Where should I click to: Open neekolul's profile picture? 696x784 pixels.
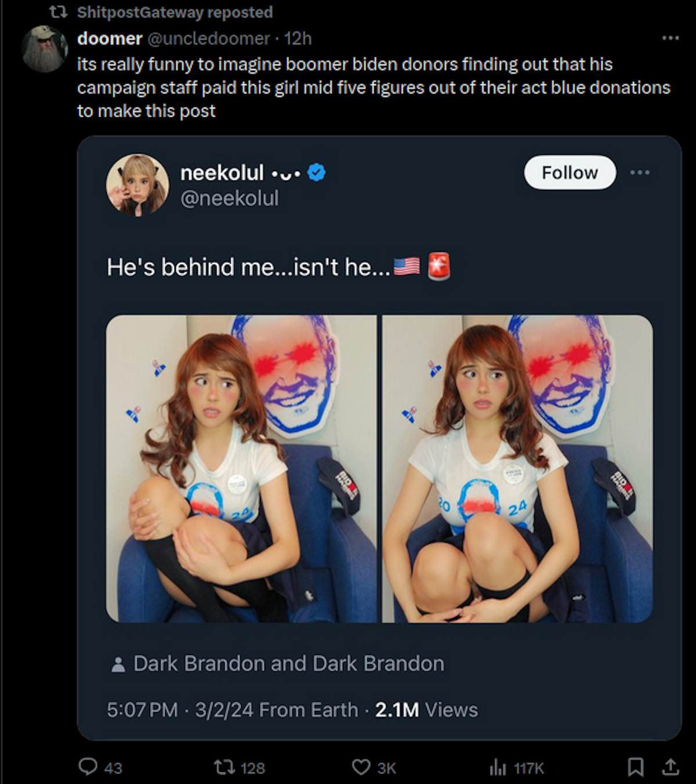tap(137, 185)
